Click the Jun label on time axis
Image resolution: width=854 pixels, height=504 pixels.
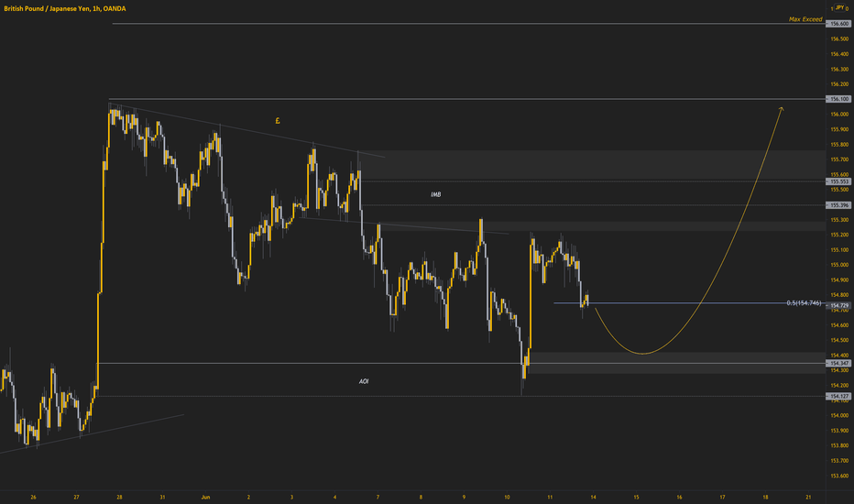(x=205, y=497)
